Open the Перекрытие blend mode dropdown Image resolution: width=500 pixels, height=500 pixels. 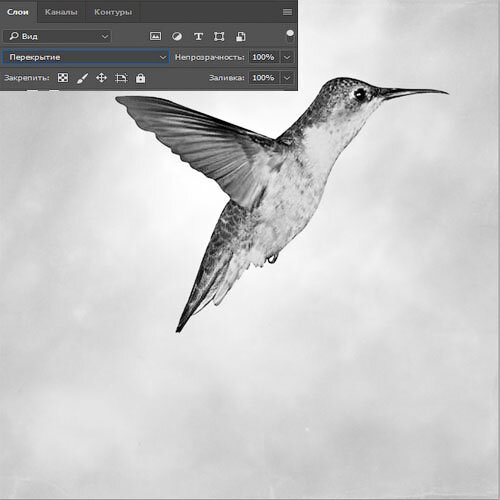86,57
